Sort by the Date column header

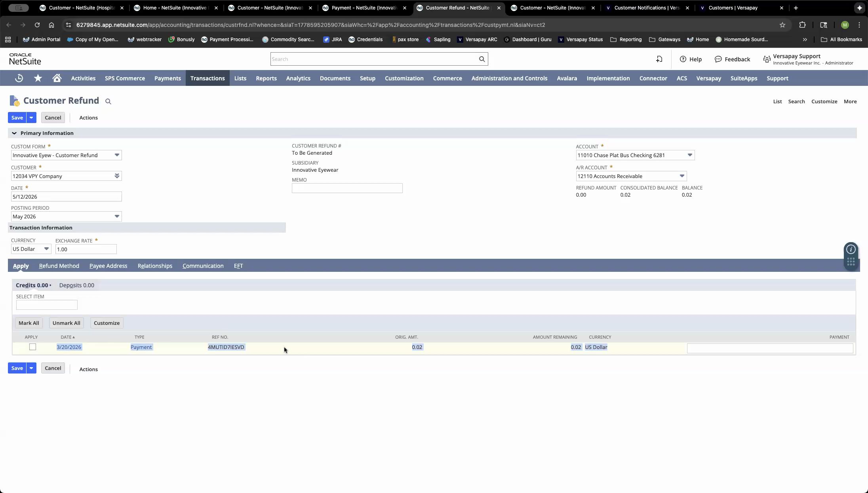(x=68, y=337)
